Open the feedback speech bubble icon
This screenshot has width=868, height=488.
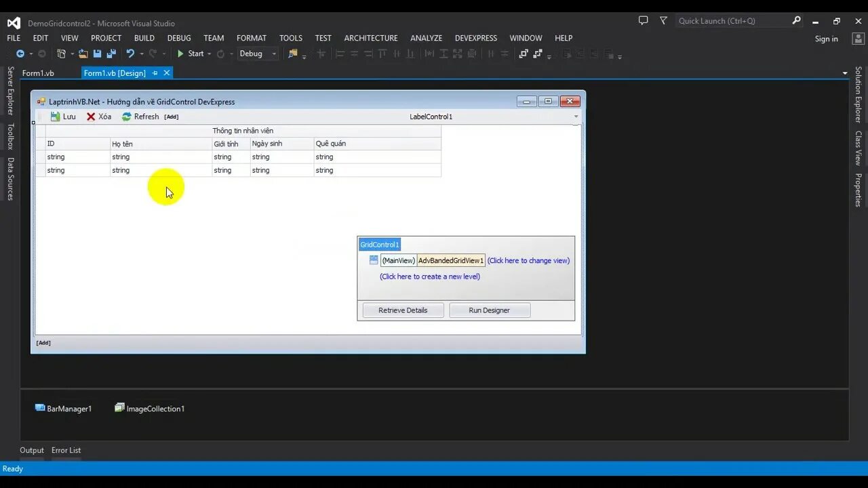(x=644, y=20)
